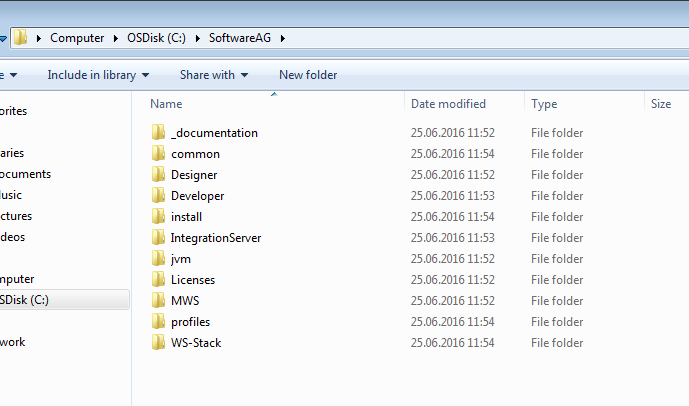Screen dimensions: 689x406
Task: Select the IntegrationServer folder name
Action: tap(216, 238)
